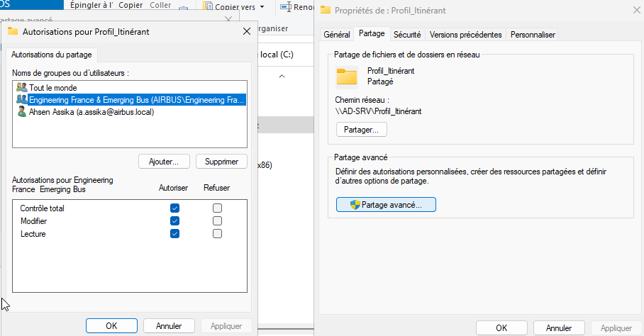Open Versions précédentes tab
Viewport: 644px width, 336px height.
[x=466, y=35]
